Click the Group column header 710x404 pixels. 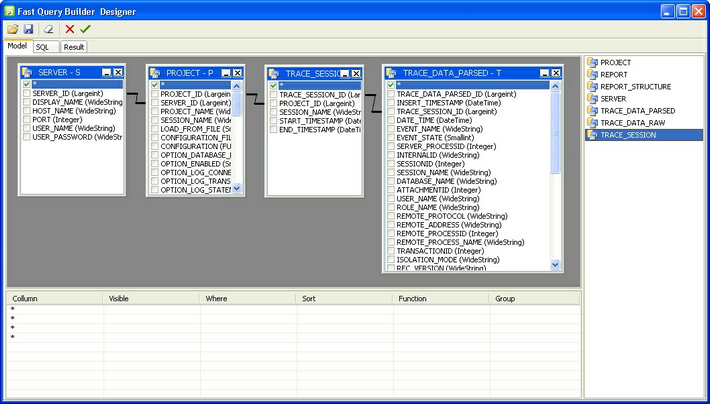coord(534,298)
